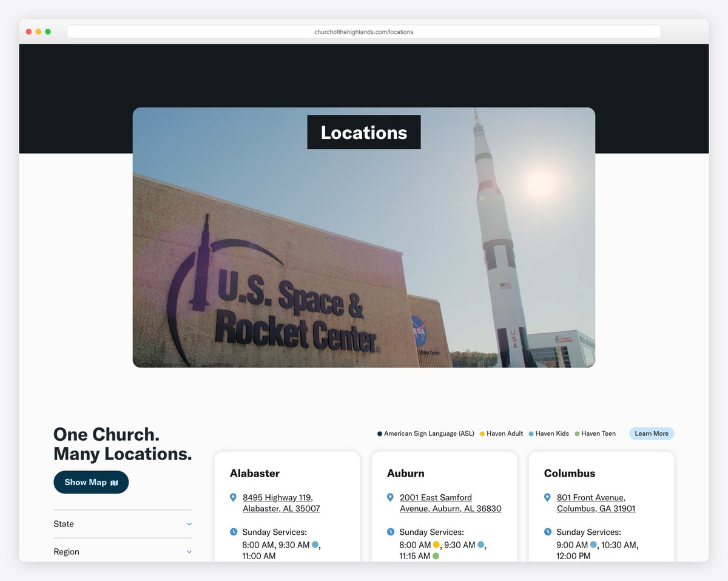Click the Region filter label
Viewport: 728px width, 581px height.
[x=66, y=552]
